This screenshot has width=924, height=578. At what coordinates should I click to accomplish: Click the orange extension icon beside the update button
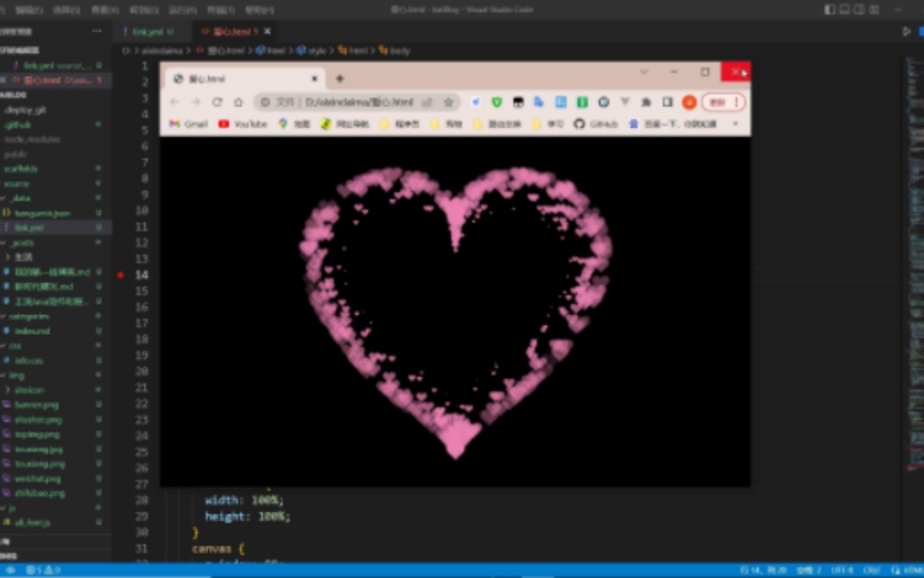click(689, 102)
